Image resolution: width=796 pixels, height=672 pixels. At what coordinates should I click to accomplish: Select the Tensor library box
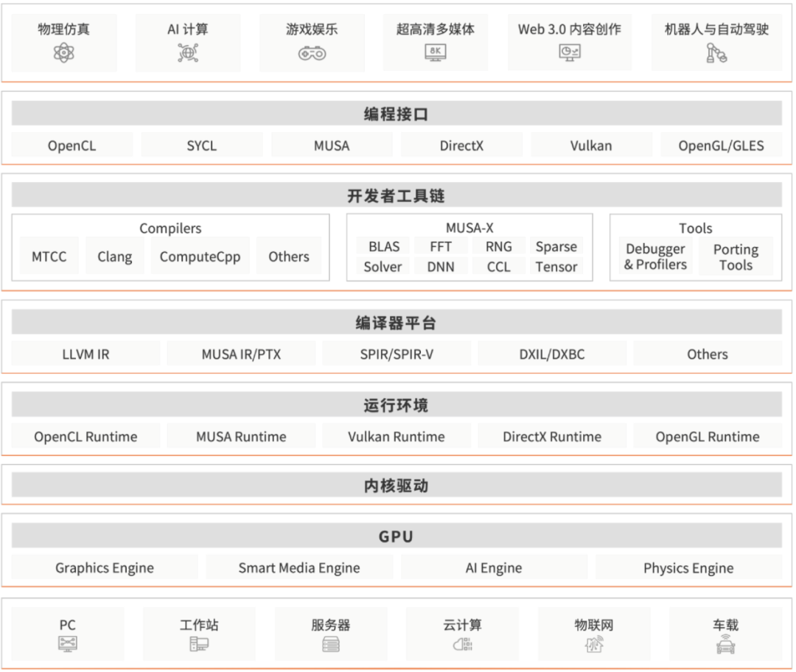click(556, 266)
